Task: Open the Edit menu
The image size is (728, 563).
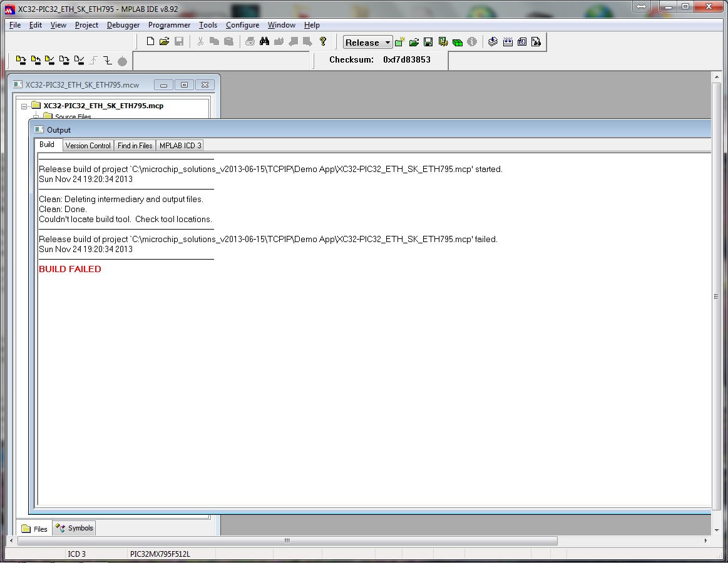Action: tap(35, 25)
